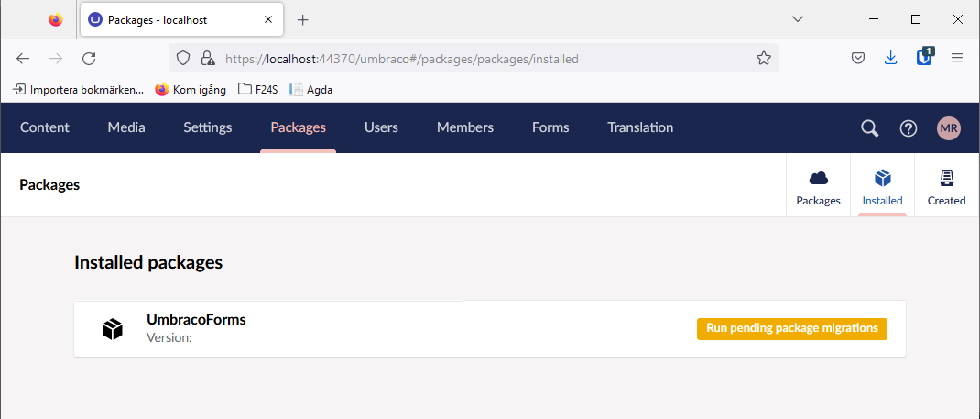The height and width of the screenshot is (419, 980).
Task: Click the padlock site security icon
Action: pyautogui.click(x=208, y=58)
